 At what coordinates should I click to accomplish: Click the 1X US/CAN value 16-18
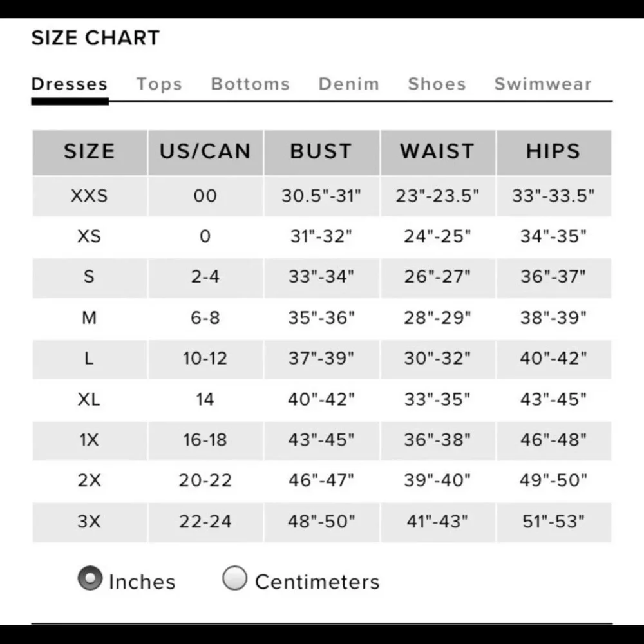pos(205,440)
